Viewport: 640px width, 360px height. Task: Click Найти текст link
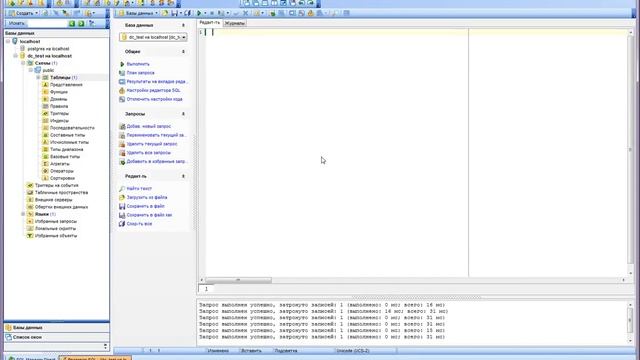point(139,189)
